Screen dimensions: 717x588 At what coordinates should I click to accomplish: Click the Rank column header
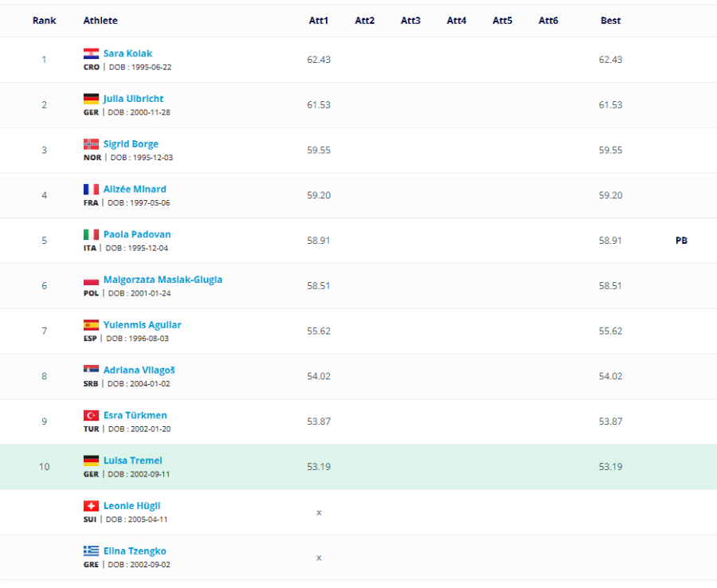[x=45, y=21]
